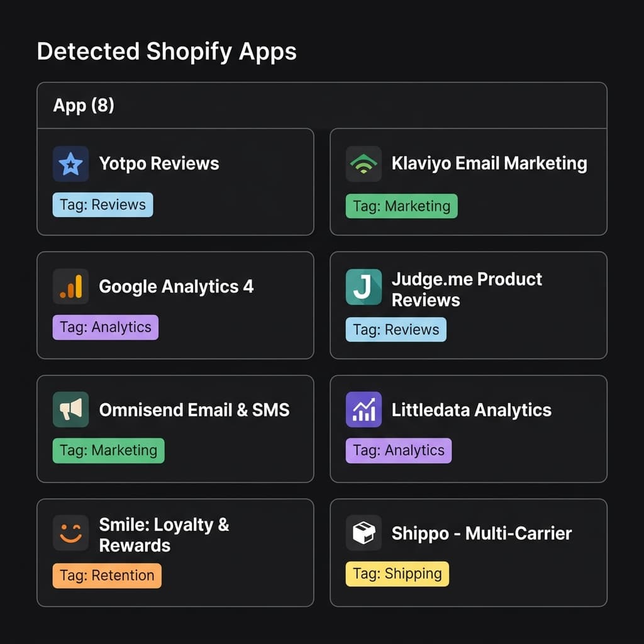This screenshot has height=644, width=644.
Task: Click the Google Analytics 4 card
Action: point(176,305)
